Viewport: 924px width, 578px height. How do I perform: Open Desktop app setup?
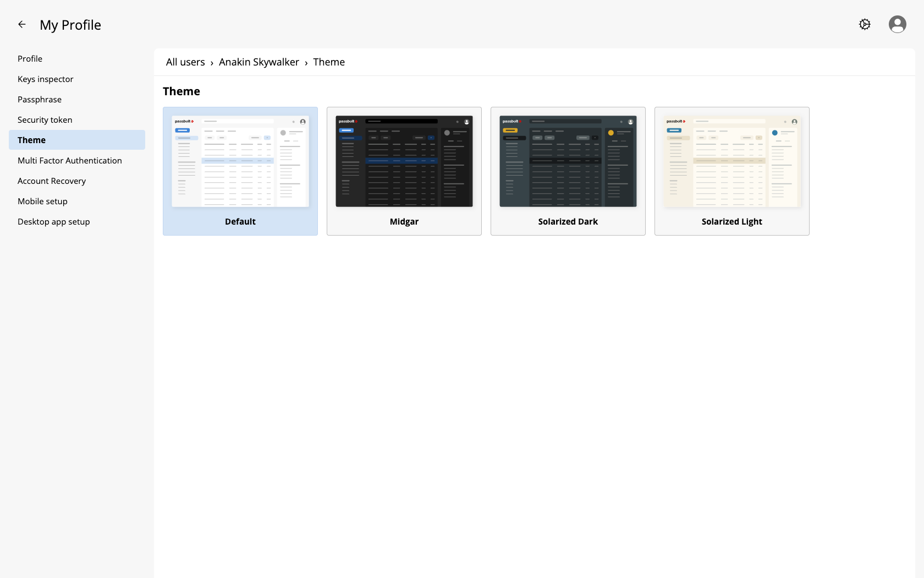click(77, 222)
